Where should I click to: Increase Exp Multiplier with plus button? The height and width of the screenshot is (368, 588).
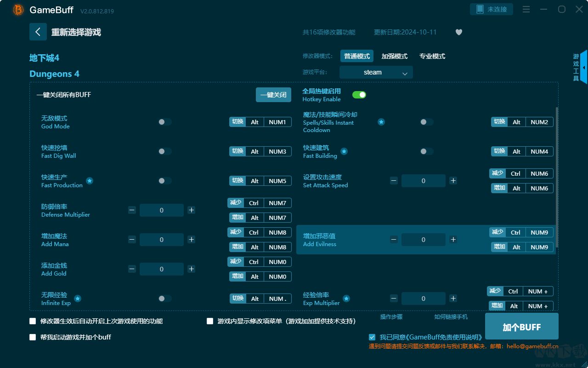tap(453, 299)
